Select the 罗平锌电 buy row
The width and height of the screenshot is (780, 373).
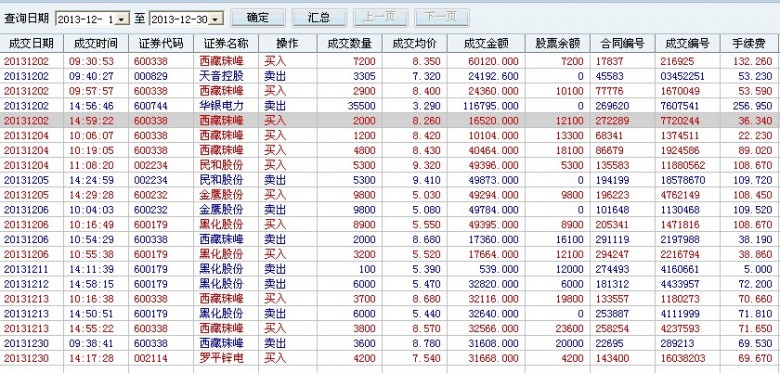(x=388, y=358)
